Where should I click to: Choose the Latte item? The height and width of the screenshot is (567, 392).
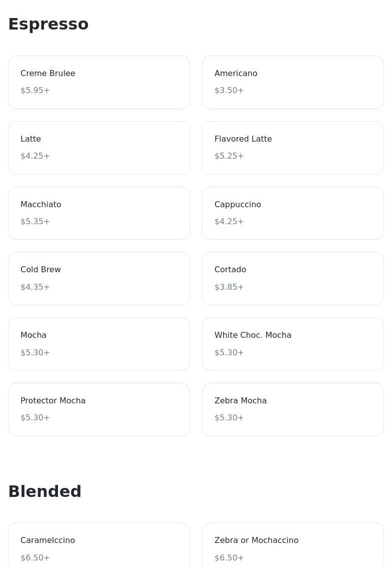coord(98,148)
